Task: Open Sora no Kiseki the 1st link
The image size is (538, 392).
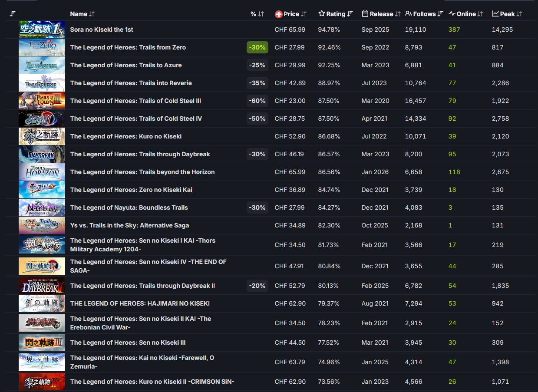Action: [102, 30]
